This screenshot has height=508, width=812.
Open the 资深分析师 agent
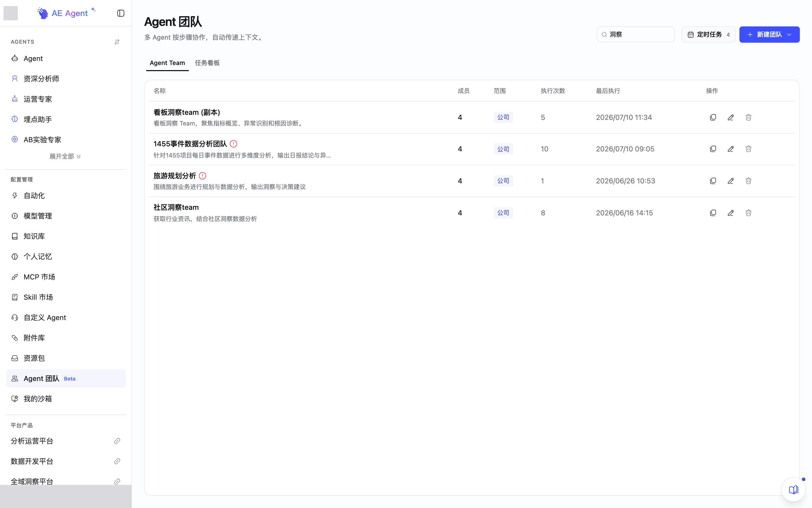pyautogui.click(x=66, y=79)
